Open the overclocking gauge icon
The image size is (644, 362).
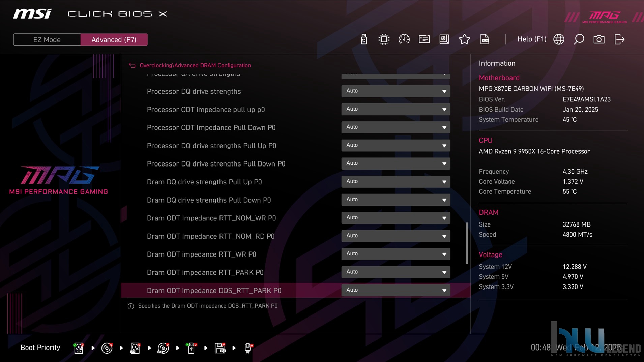[404, 39]
